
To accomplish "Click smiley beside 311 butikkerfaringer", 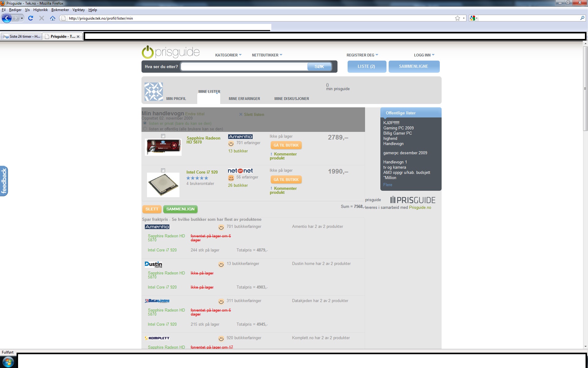I will tap(221, 301).
